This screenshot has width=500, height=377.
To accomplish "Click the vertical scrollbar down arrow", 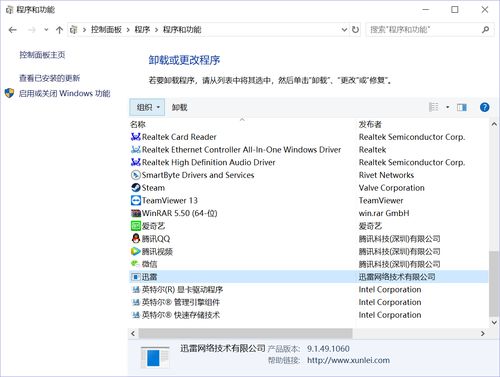I will tap(494, 322).
